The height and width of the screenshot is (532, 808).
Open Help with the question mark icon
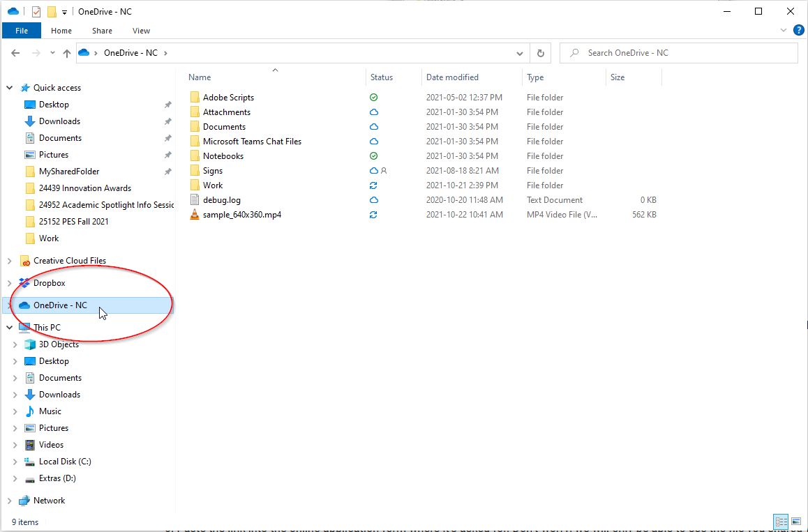click(x=798, y=31)
